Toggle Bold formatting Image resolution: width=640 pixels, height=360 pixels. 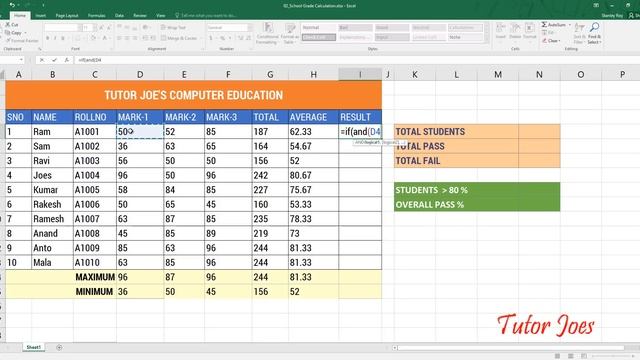coord(48,38)
